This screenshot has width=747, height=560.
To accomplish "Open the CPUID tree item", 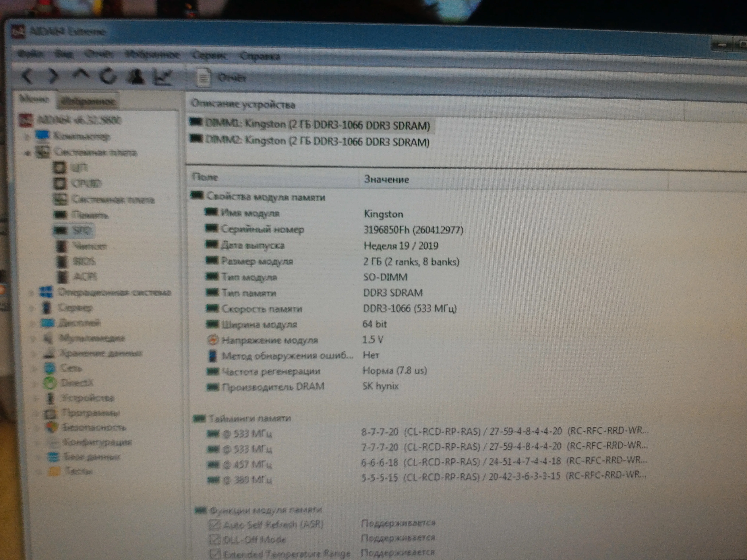I will pyautogui.click(x=86, y=183).
